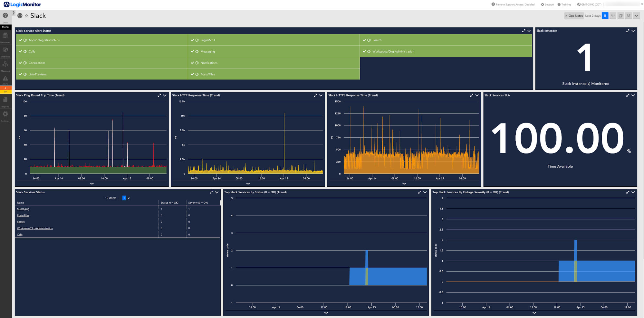The width and height of the screenshot is (644, 318).
Task: Open the Search service link in table
Action: pyautogui.click(x=21, y=222)
